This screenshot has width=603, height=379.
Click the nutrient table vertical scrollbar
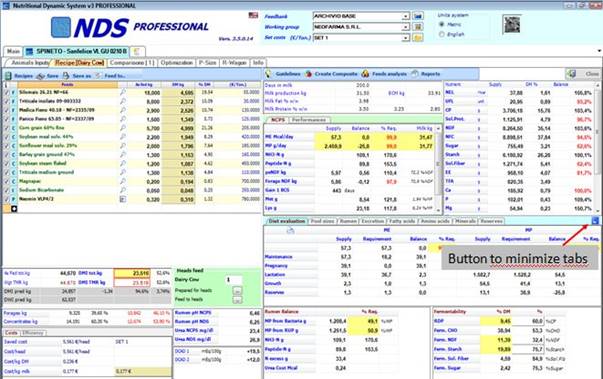coord(598,147)
